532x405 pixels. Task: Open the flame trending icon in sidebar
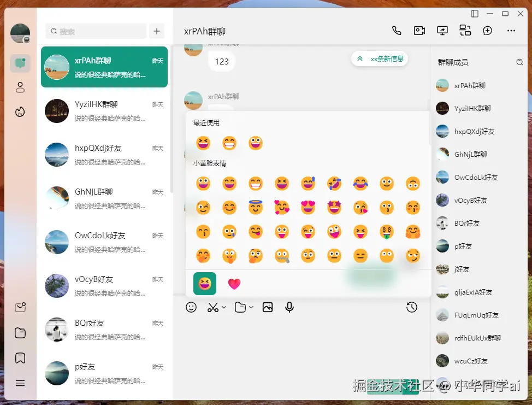point(20,111)
